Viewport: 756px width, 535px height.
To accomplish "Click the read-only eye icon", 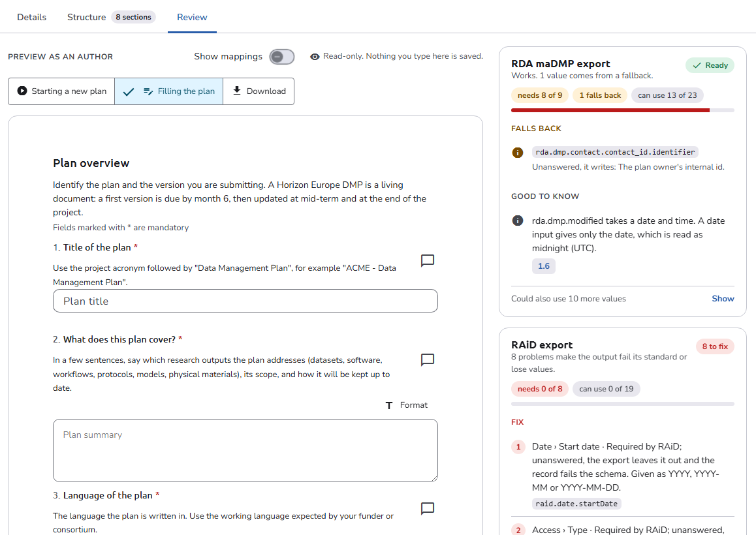I will [315, 56].
